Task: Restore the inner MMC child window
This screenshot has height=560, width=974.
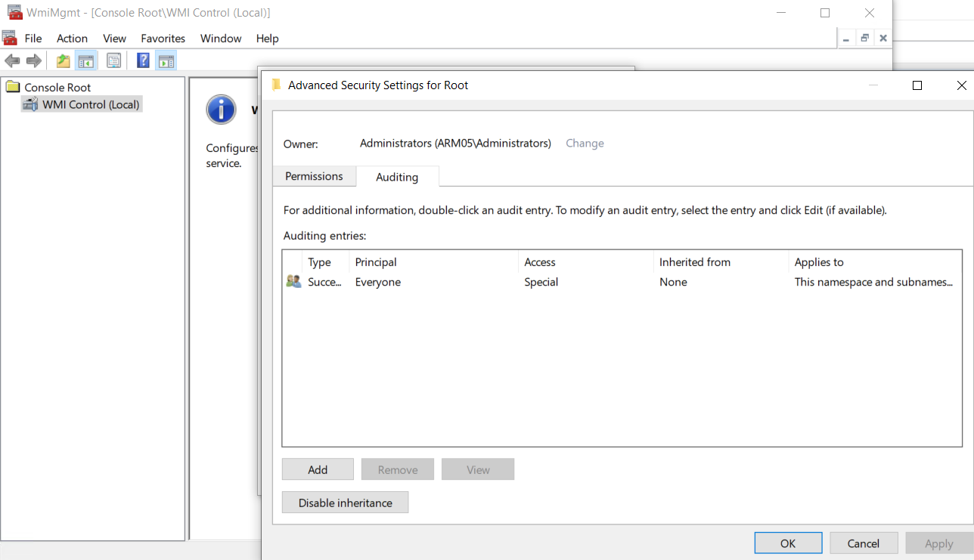Action: [x=864, y=38]
